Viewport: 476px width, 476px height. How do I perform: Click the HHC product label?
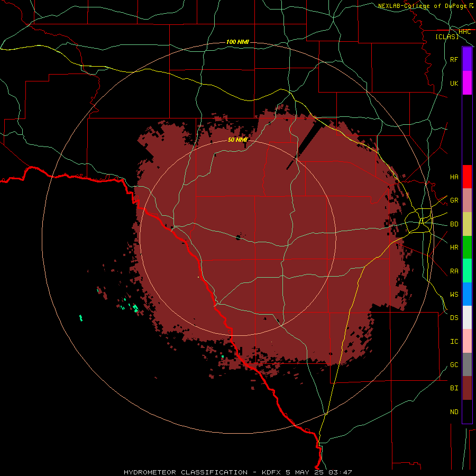coord(464,32)
